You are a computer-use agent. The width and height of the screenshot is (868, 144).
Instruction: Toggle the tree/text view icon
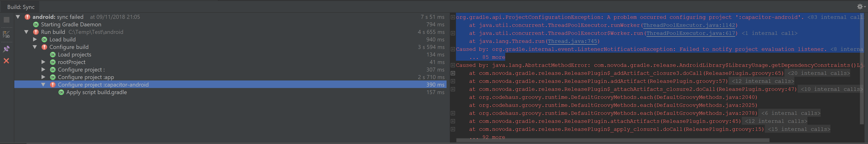point(6,35)
